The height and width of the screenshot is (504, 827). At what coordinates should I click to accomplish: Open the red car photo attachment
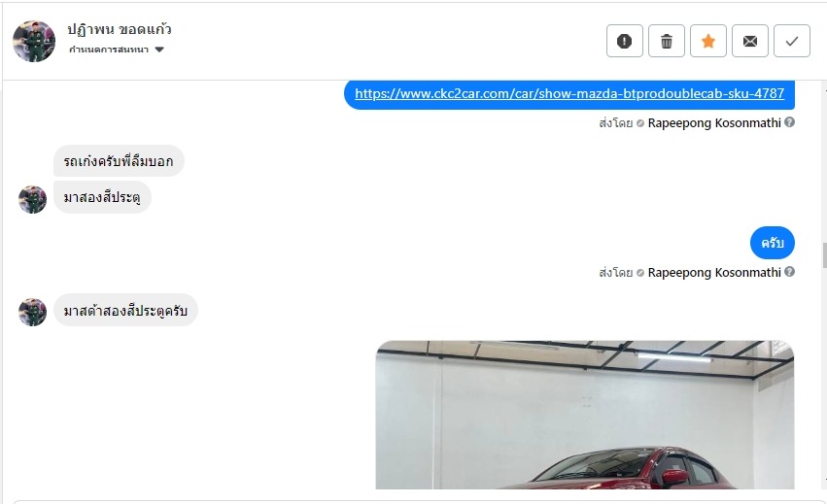585,415
